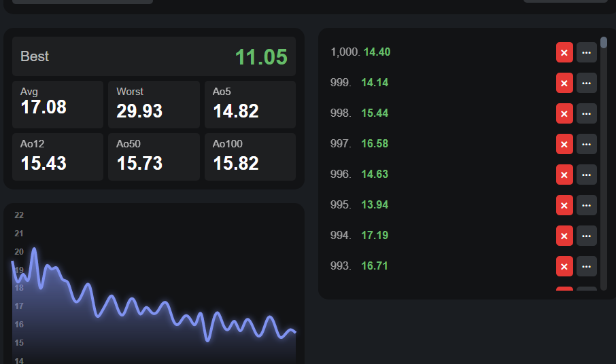The height and width of the screenshot is (364, 616).
Task: Delete solve 994 (17.19)
Action: point(564,236)
